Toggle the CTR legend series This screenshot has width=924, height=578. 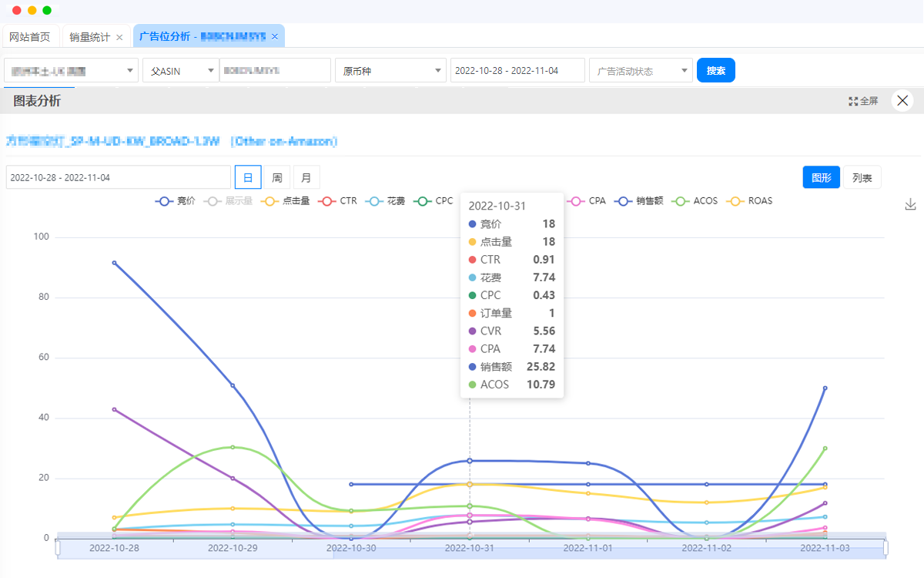(338, 201)
